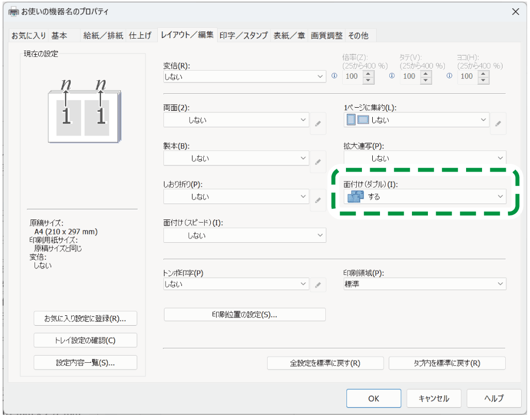
Task: Click the info icon next to 倍率 field
Action: [334, 76]
